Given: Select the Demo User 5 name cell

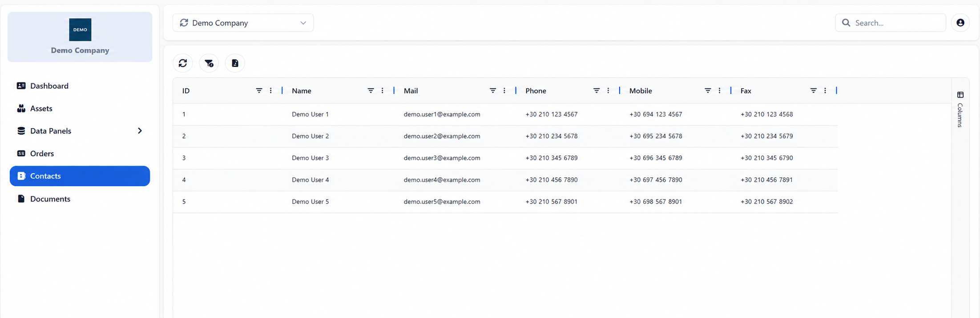Looking at the screenshot, I should [310, 202].
